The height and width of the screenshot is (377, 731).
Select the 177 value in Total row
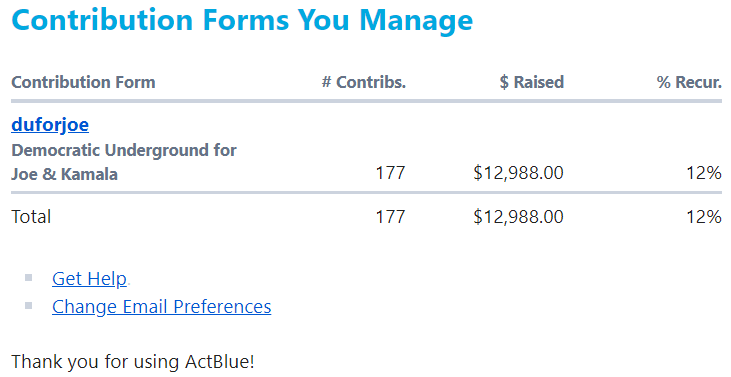click(391, 217)
